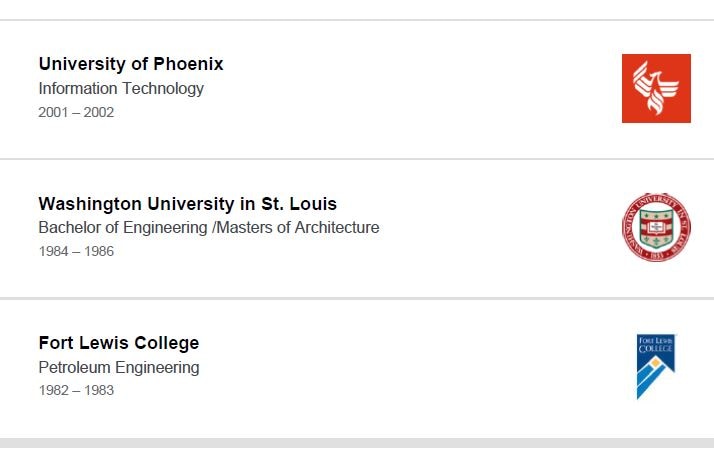
Task: Click thick gray bar below Fort Lewis entry
Action: click(357, 443)
